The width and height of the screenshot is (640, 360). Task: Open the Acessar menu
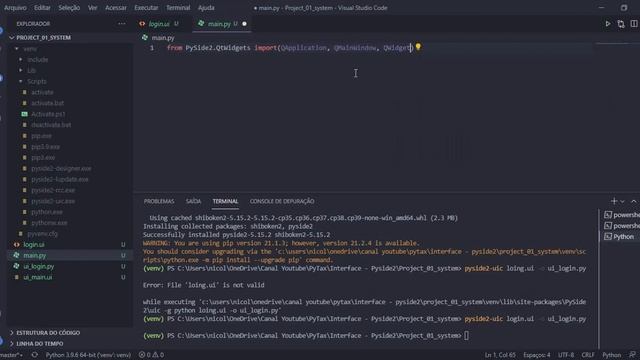point(116,8)
